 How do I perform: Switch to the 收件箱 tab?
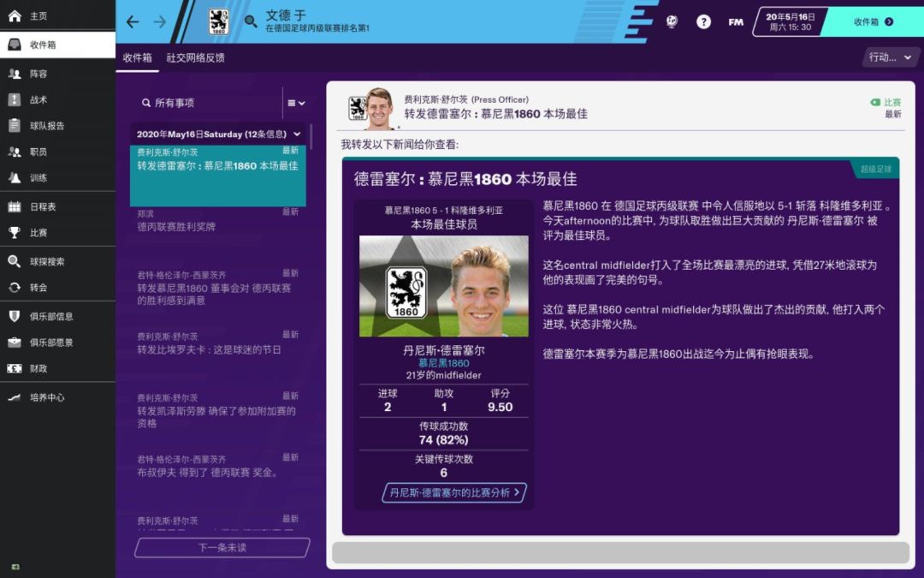pos(137,58)
